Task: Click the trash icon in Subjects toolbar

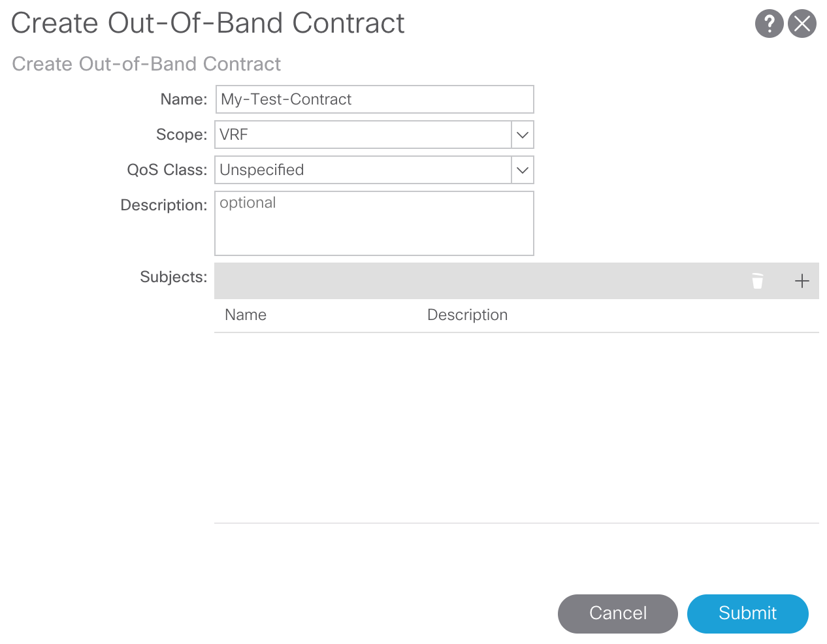Action: pos(757,281)
